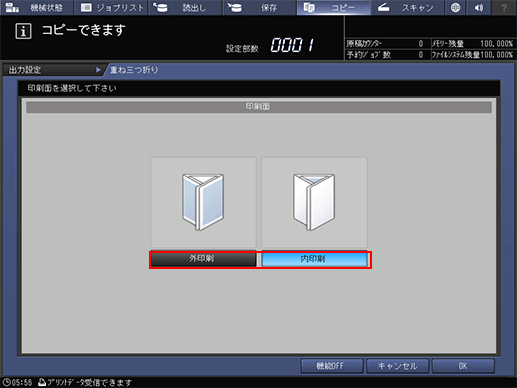Open the 機械状態 machine status tab
Screen dimensions: 517x388
37,7
